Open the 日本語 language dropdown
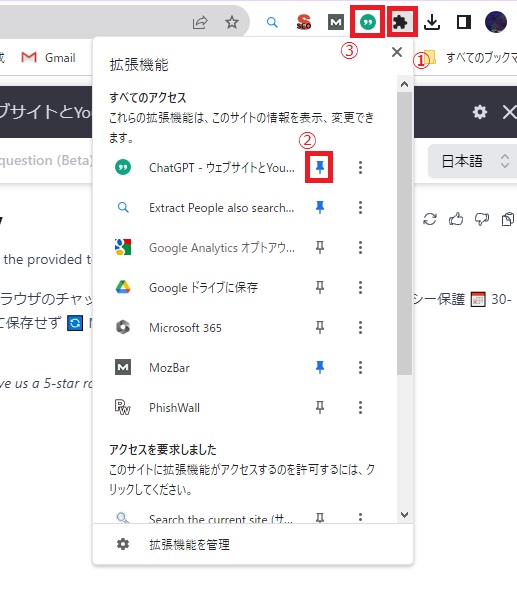Image resolution: width=517 pixels, height=604 pixels. pos(472,161)
